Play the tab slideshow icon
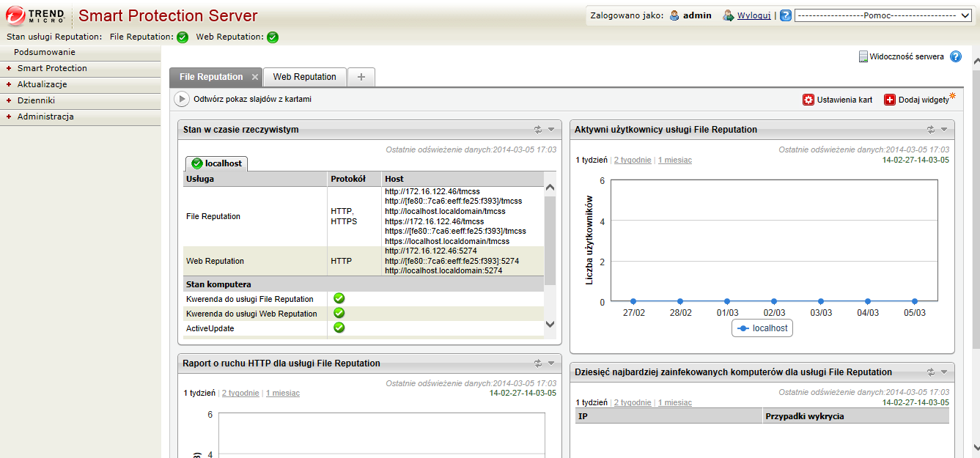 pos(181,99)
